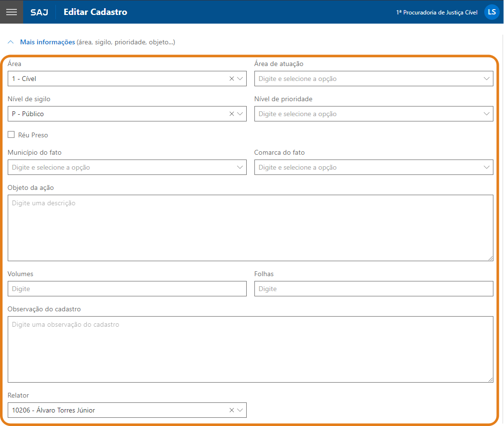Click the Mais informações link
The height and width of the screenshot is (426, 504).
coord(47,42)
